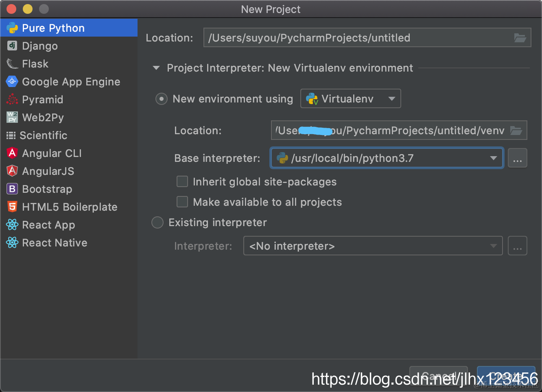Click the Angular CLI icon
542x392 pixels.
pos(12,153)
